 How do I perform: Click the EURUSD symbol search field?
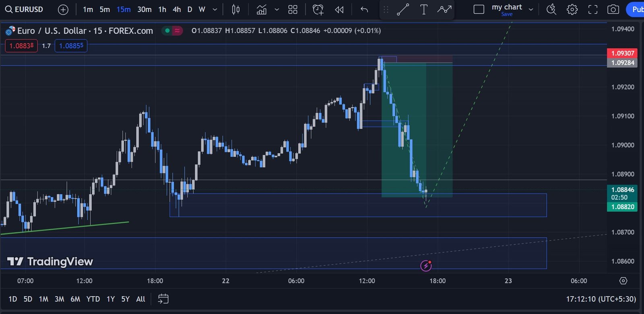point(24,9)
